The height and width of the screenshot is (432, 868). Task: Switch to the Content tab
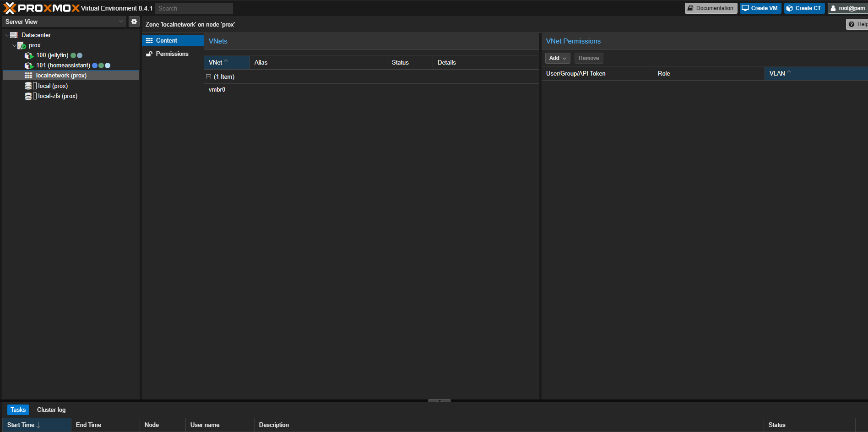click(173, 41)
